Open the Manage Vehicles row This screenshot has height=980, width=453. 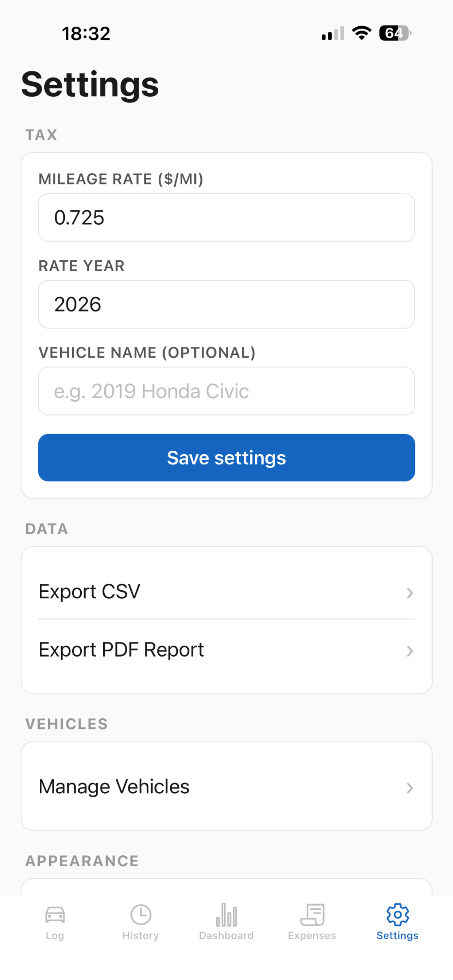pos(226,786)
